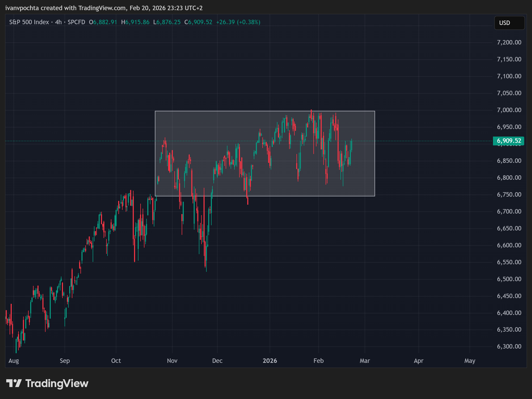The image size is (532, 399).
Task: Click the TradingView wordmark text
Action: pos(57,383)
